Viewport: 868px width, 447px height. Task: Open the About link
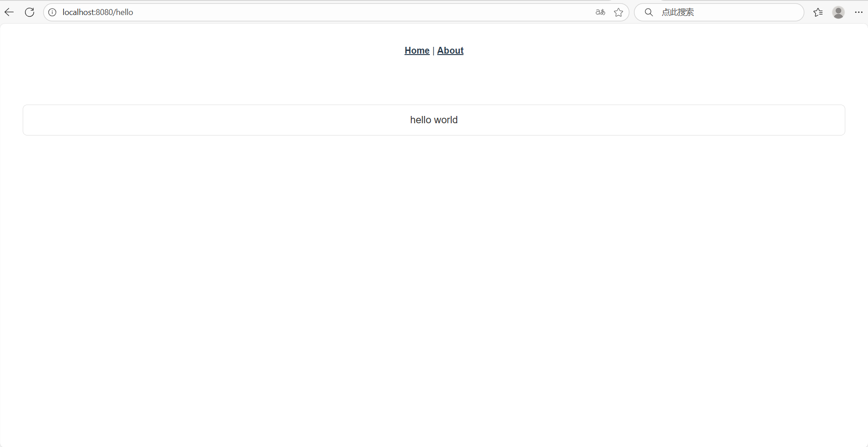pyautogui.click(x=450, y=50)
